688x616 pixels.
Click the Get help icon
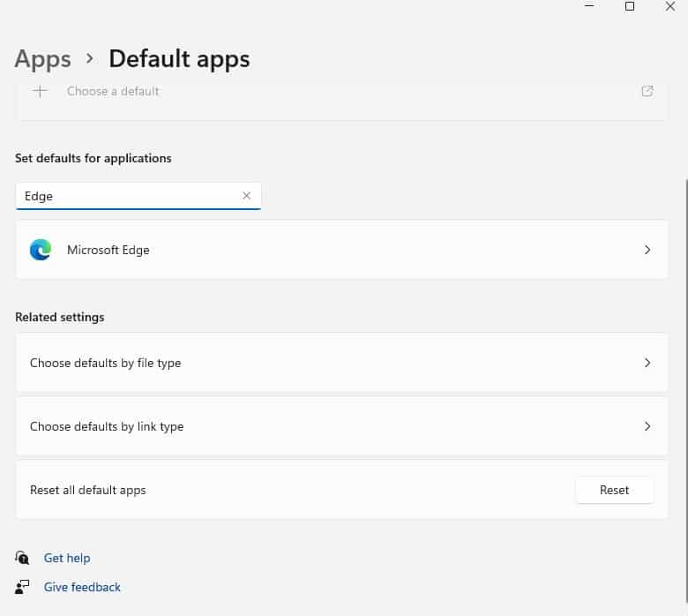click(22, 558)
